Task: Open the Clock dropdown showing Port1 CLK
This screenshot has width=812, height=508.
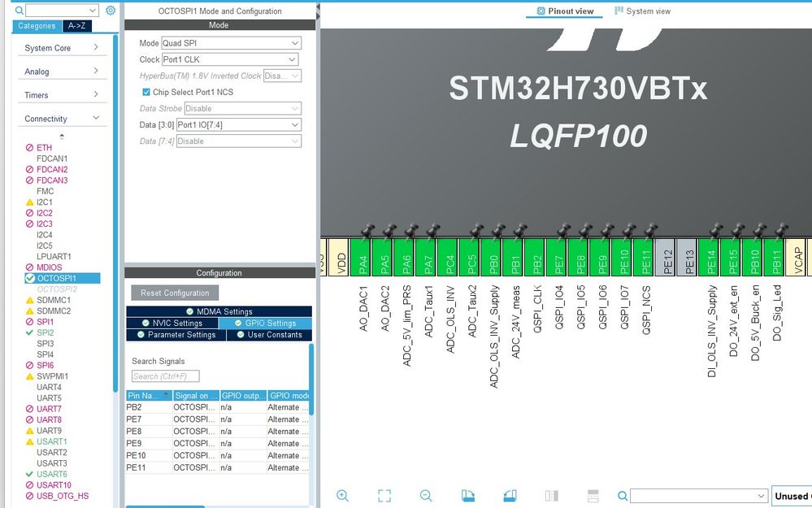Action: click(x=230, y=59)
